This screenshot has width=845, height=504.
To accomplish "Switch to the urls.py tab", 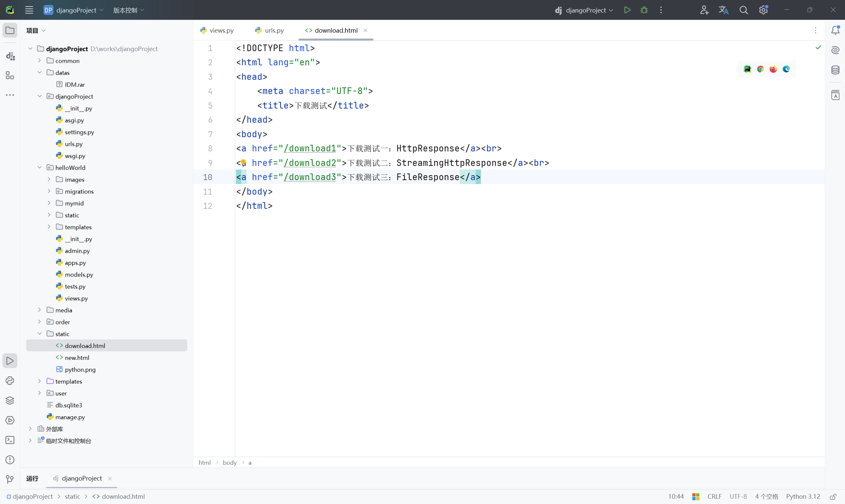I will (269, 30).
